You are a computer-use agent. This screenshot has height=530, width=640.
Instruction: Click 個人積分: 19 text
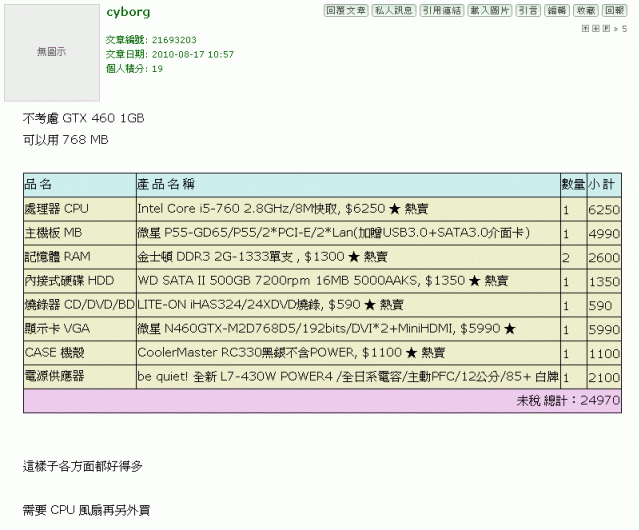pos(134,69)
